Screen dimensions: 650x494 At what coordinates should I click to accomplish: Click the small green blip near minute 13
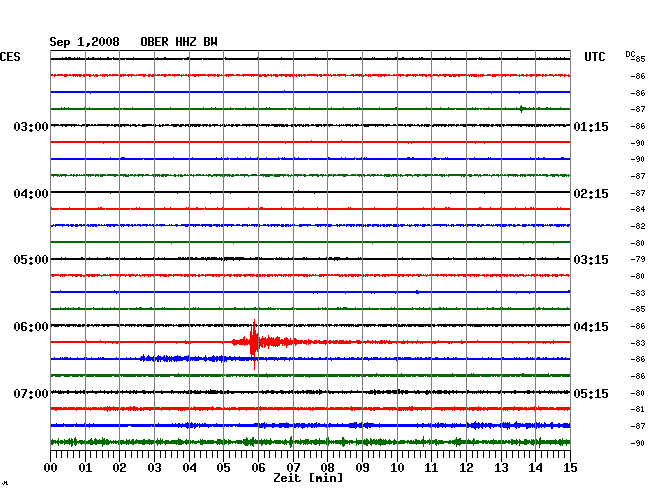coord(522,109)
